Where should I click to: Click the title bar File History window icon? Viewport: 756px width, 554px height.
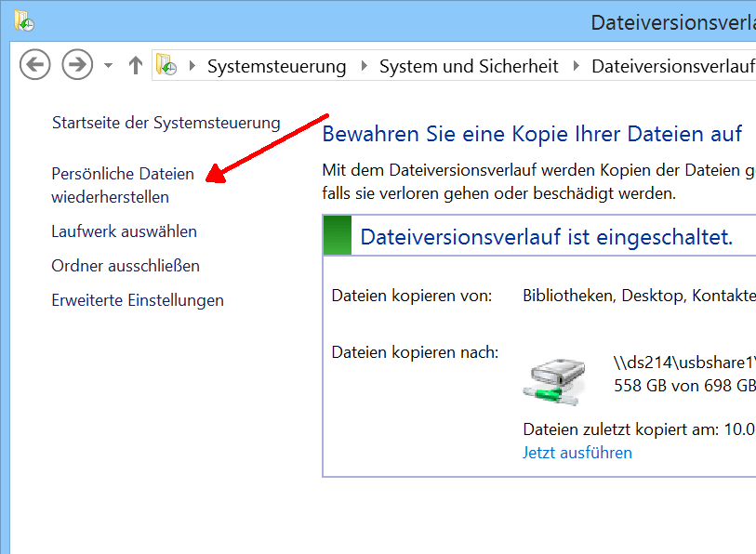[23, 20]
